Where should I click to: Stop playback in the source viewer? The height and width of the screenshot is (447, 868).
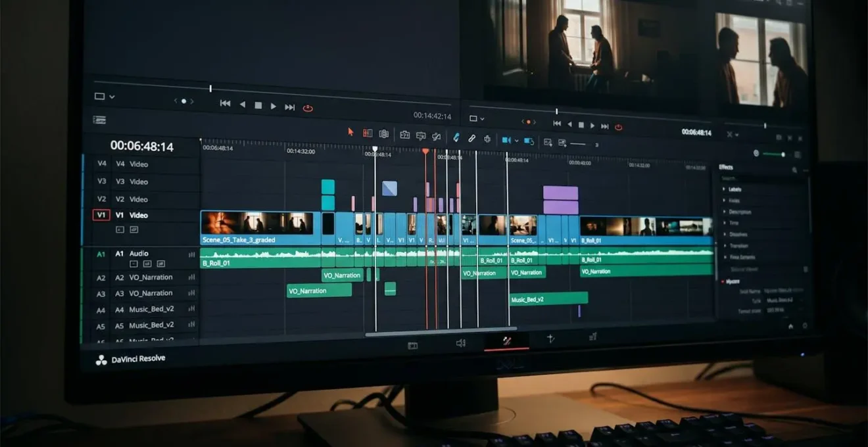258,105
